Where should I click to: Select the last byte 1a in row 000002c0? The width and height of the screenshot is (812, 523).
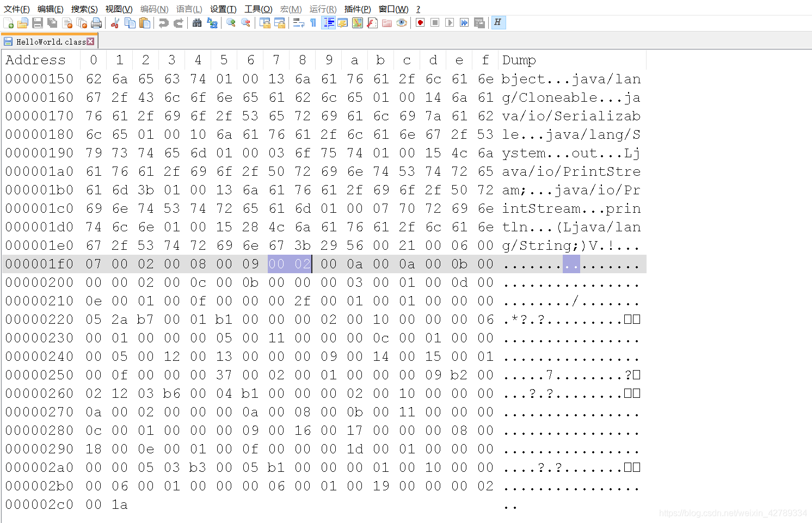pos(120,504)
